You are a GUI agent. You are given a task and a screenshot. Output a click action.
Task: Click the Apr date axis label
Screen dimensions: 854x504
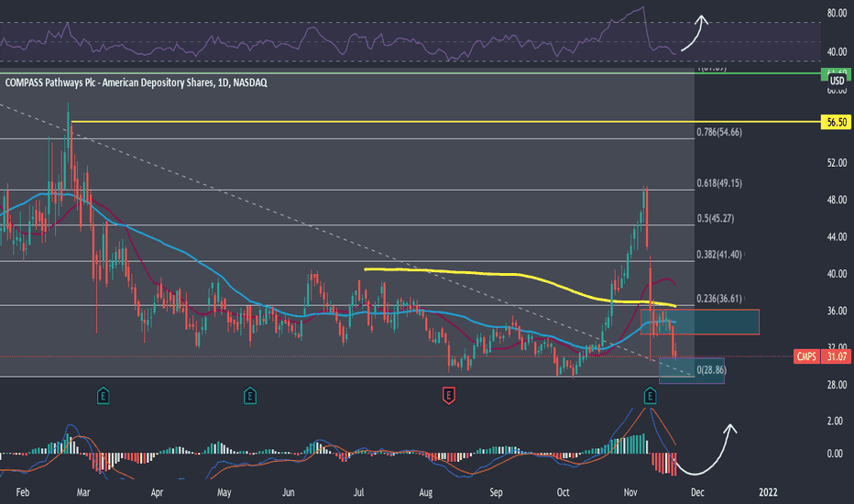point(157,493)
